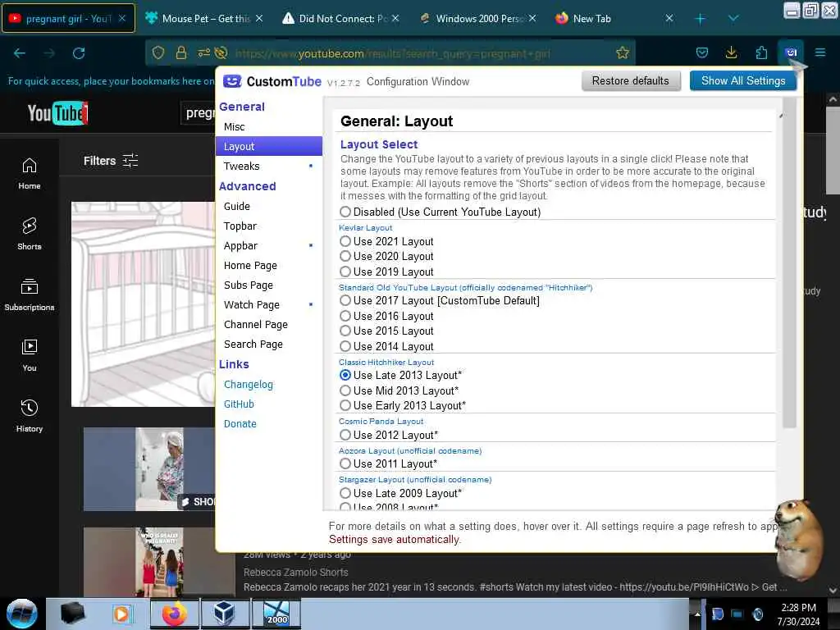Open the Home Page settings section

click(x=269, y=266)
